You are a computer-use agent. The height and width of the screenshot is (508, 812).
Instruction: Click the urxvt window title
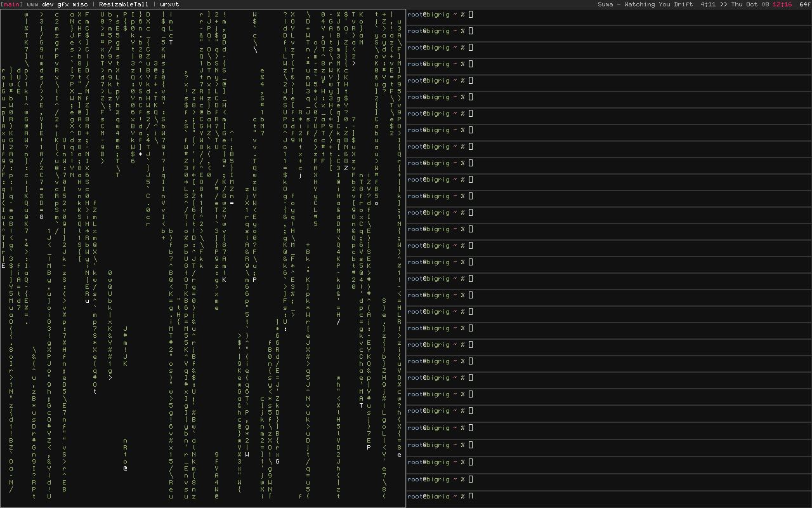click(169, 4)
